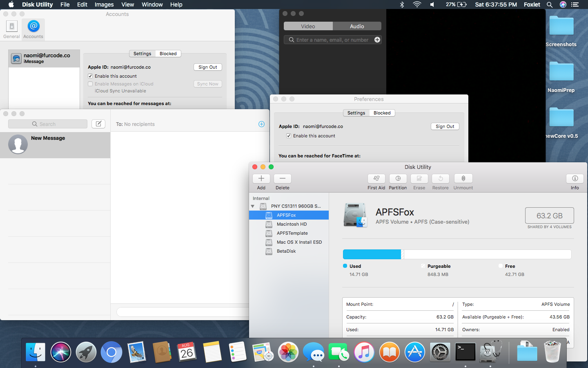
Task: Click the Erase toolbar icon
Action: point(419,178)
